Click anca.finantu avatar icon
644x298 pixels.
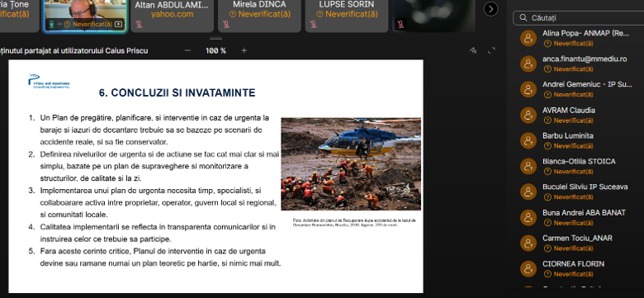point(528,64)
